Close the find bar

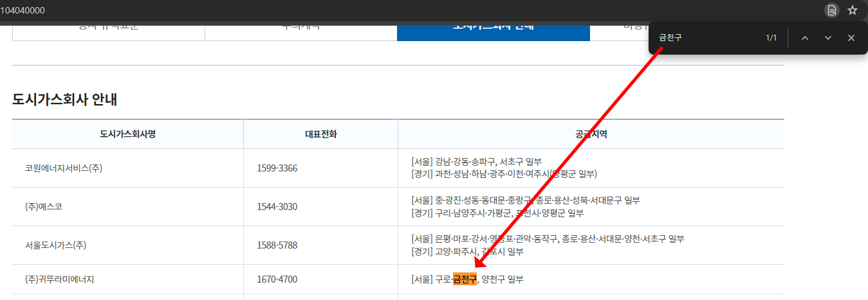click(x=851, y=38)
